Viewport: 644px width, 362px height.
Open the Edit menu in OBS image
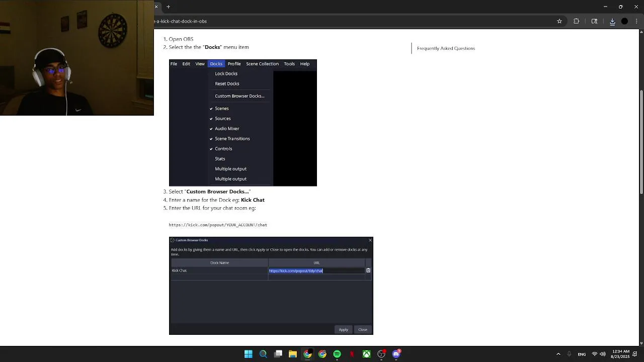186,64
